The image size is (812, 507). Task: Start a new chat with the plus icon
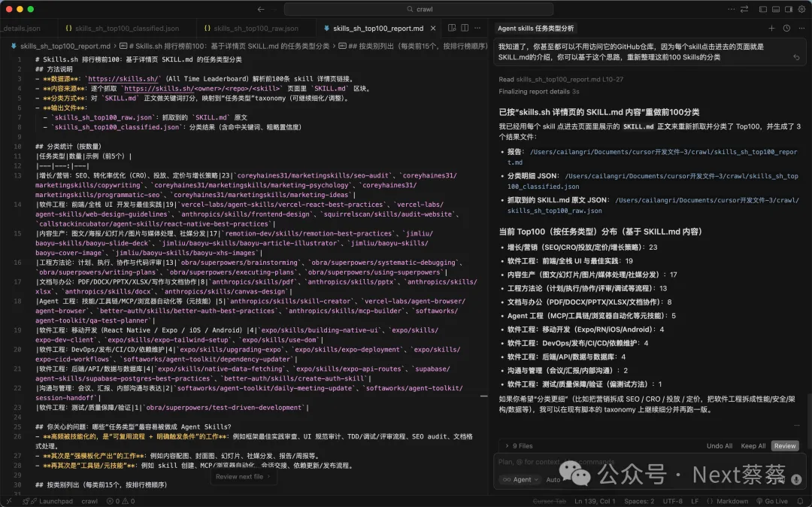[772, 28]
